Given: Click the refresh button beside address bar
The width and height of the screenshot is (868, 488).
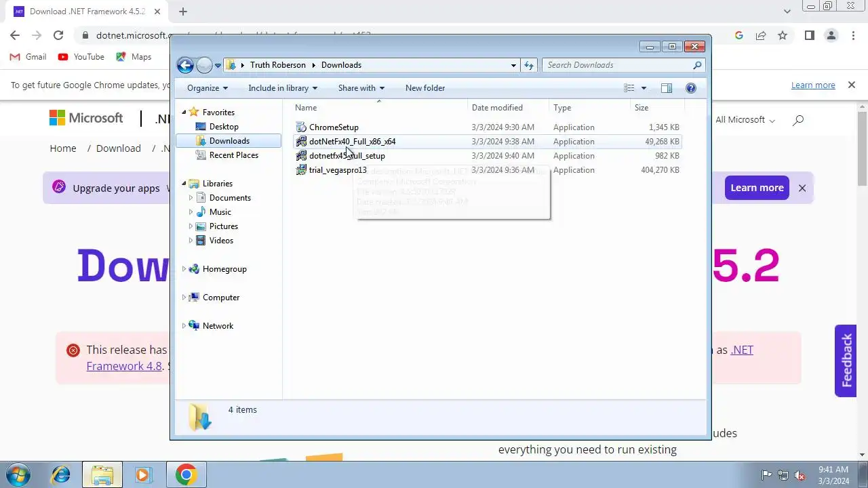Looking at the screenshot, I should click(529, 65).
